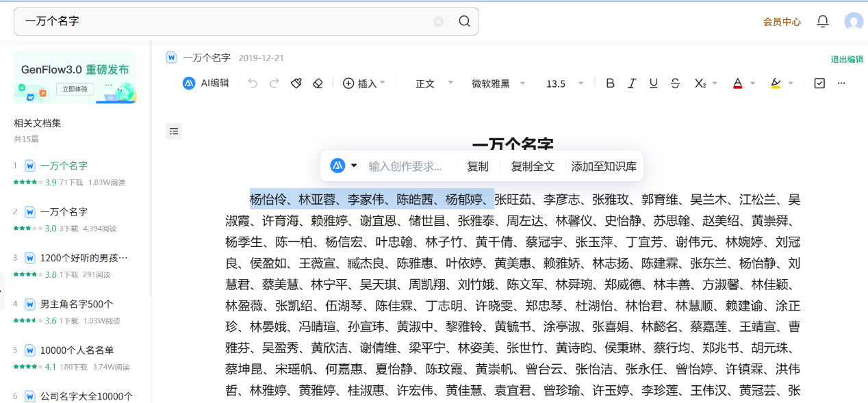Click the search magnifier icon
The width and height of the screenshot is (868, 403).
(x=464, y=21)
